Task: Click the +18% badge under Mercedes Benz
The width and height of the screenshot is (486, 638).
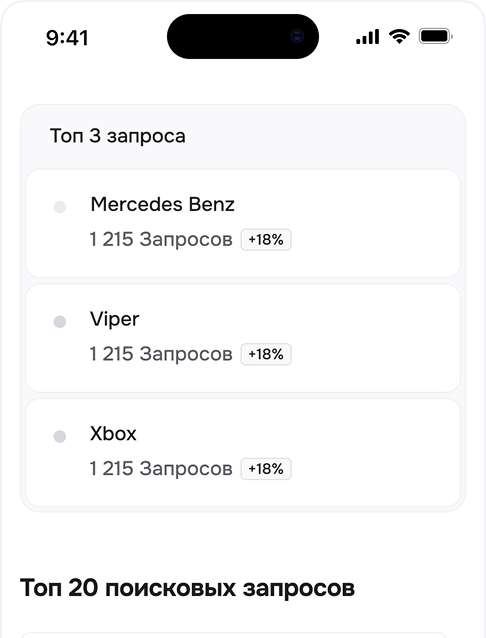Action: pyautogui.click(x=266, y=240)
